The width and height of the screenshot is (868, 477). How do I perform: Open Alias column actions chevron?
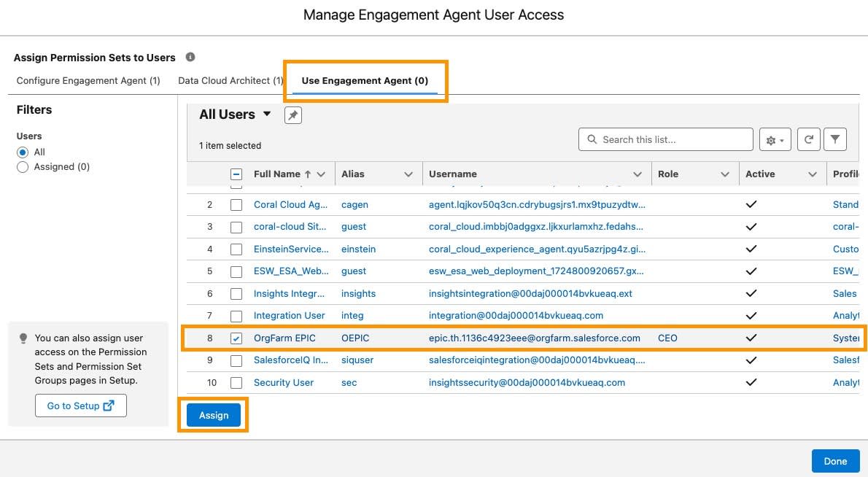pyautogui.click(x=408, y=174)
